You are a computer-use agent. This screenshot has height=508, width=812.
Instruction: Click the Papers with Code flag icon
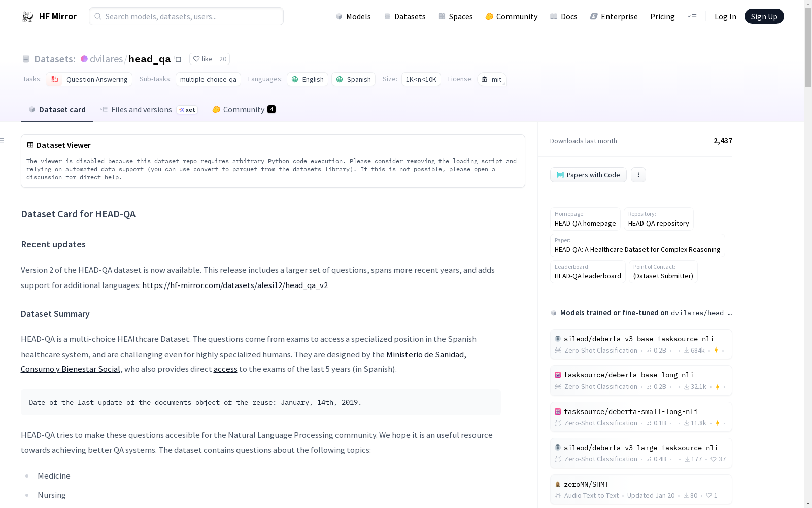coord(560,175)
